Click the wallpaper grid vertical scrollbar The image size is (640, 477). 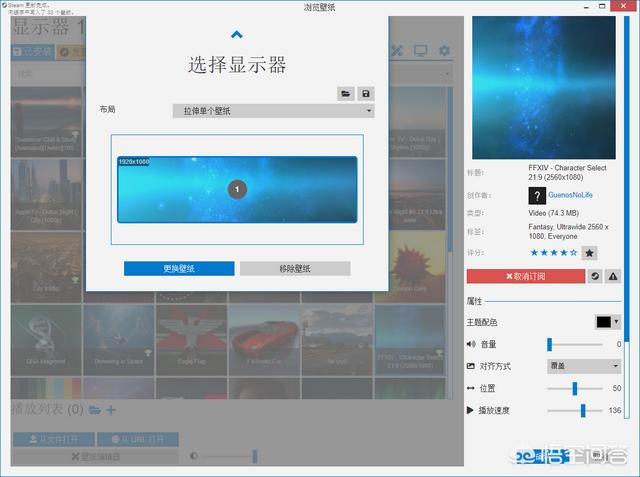coord(450,243)
